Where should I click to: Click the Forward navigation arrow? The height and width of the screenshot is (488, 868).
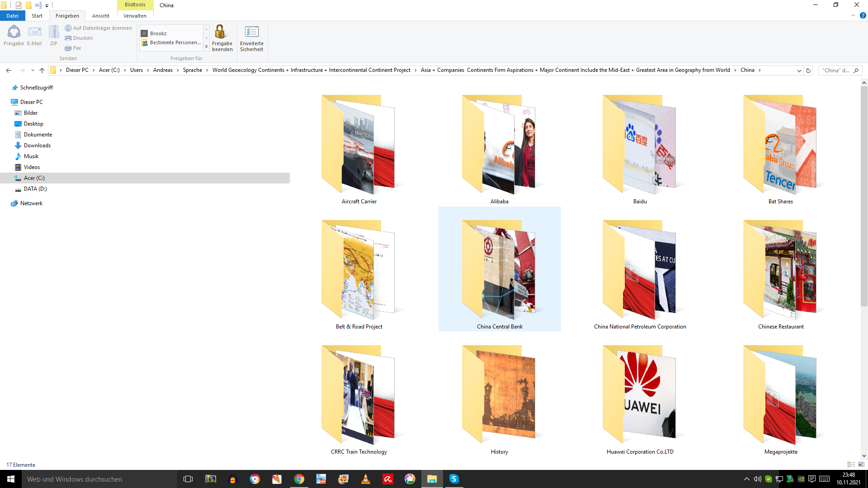[22, 70]
